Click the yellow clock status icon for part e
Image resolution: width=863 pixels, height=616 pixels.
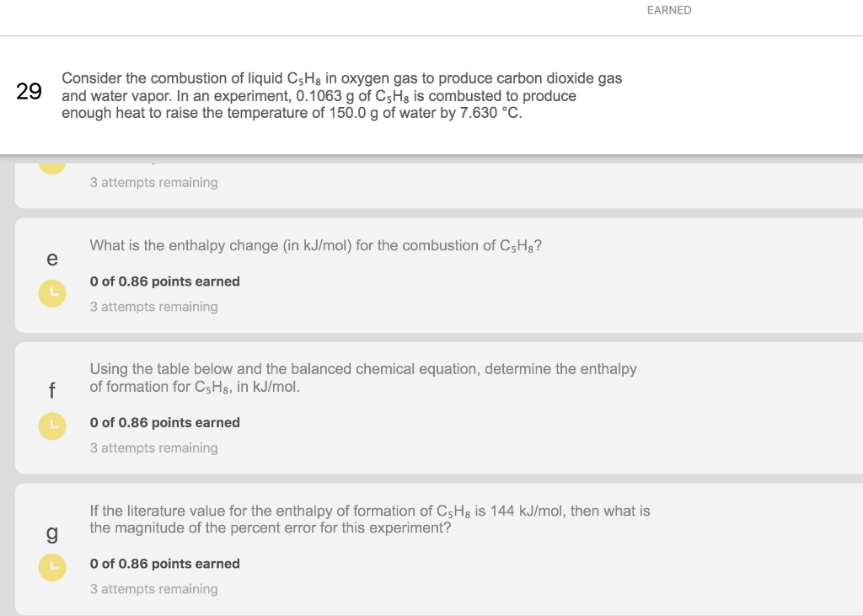click(52, 293)
